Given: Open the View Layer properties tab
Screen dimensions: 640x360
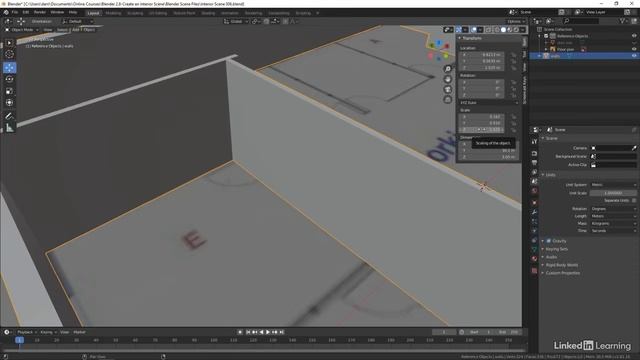Looking at the screenshot, I should (535, 172).
